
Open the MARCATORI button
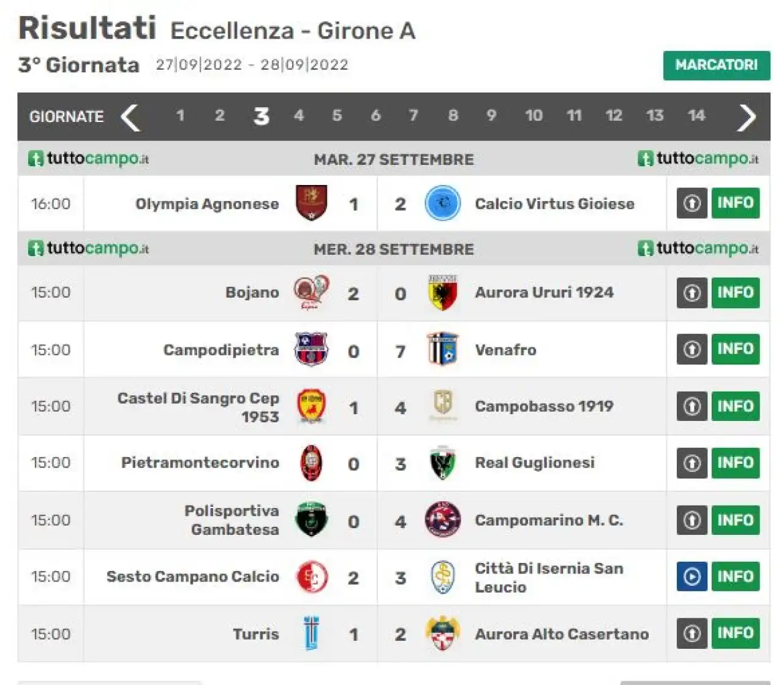[717, 65]
